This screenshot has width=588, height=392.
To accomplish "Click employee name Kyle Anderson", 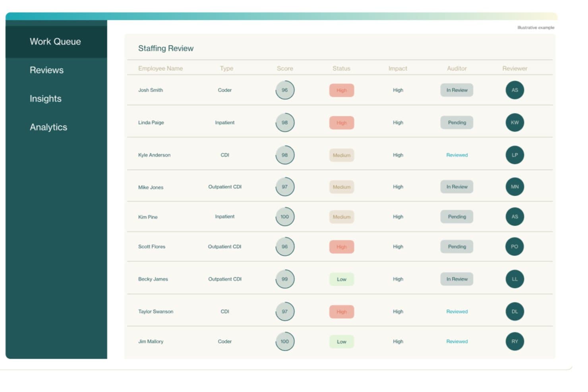I will point(154,155).
